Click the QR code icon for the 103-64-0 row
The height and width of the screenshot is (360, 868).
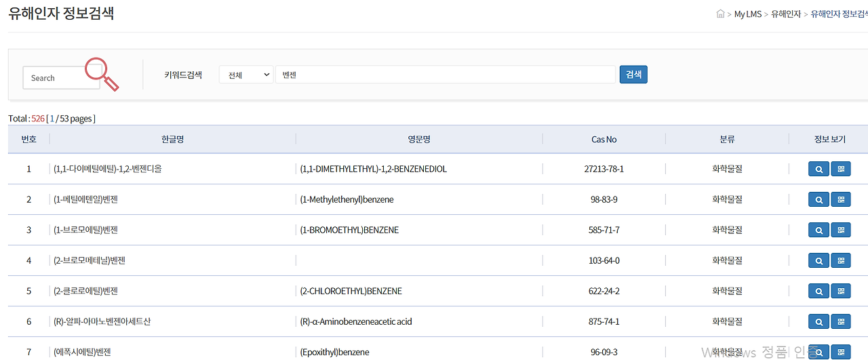coord(841,261)
